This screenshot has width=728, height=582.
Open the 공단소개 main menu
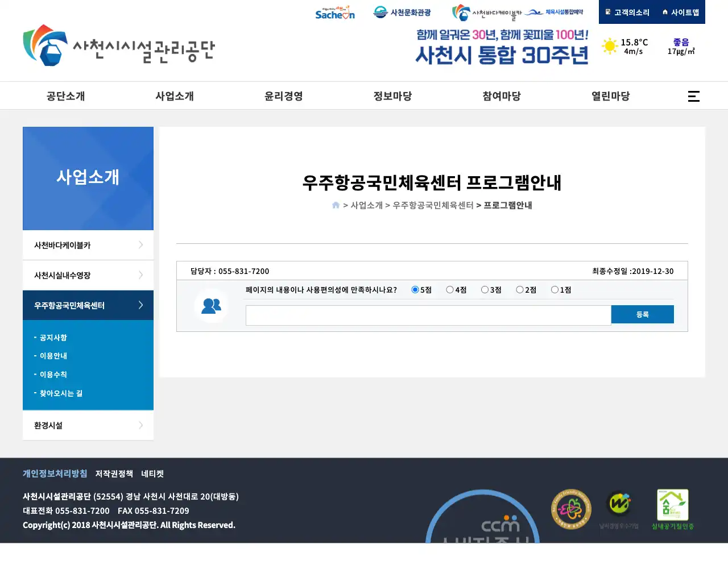coord(65,96)
